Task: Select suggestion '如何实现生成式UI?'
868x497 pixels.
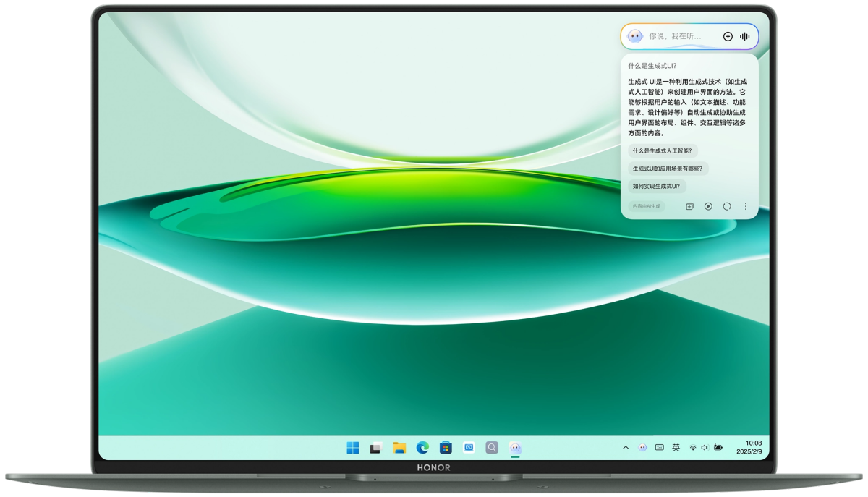Action: (x=656, y=186)
